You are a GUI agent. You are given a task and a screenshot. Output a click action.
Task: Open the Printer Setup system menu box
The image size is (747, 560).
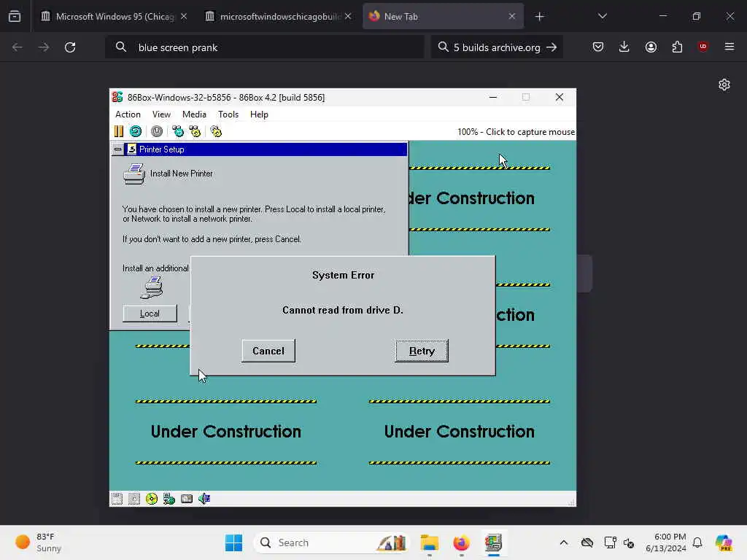point(117,149)
